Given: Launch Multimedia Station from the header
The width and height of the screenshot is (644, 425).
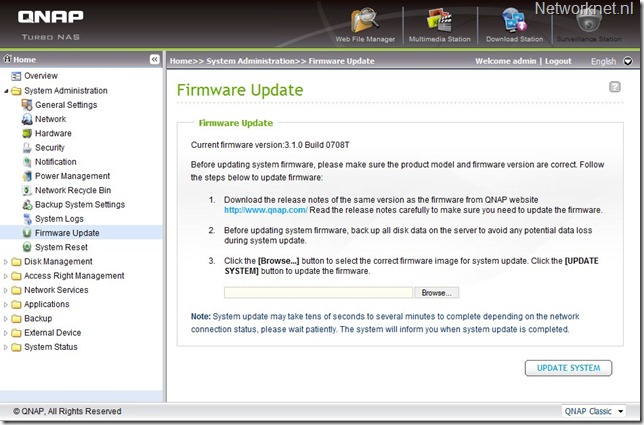Looking at the screenshot, I should (x=439, y=20).
